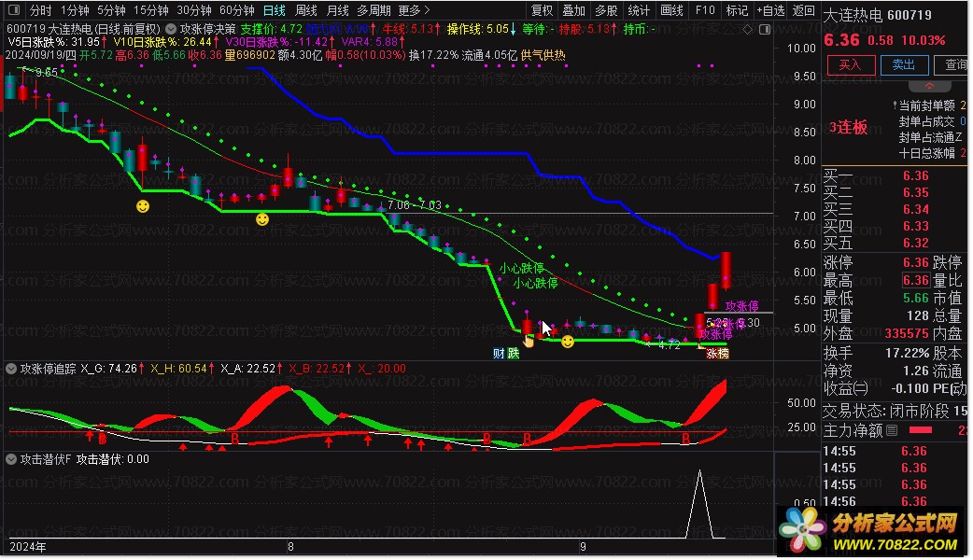Viewport: 973px width, 560px height.
Task: Select the 买二 6.35 bid row
Action: tap(895, 193)
